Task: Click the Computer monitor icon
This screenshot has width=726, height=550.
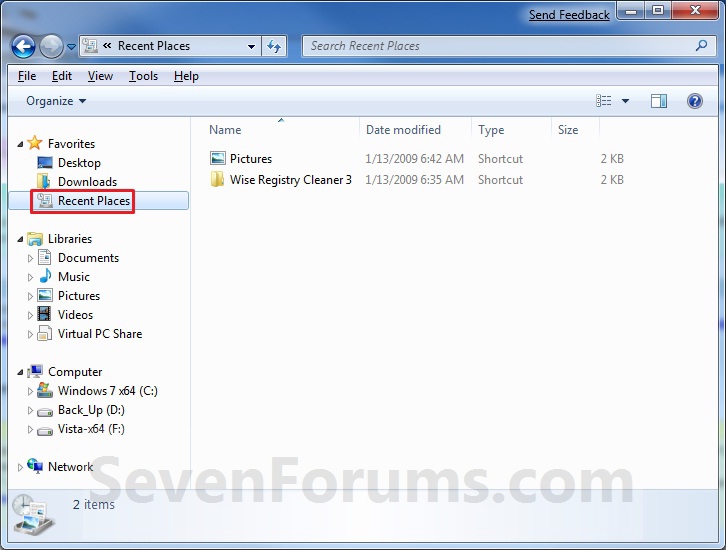Action: pos(35,371)
